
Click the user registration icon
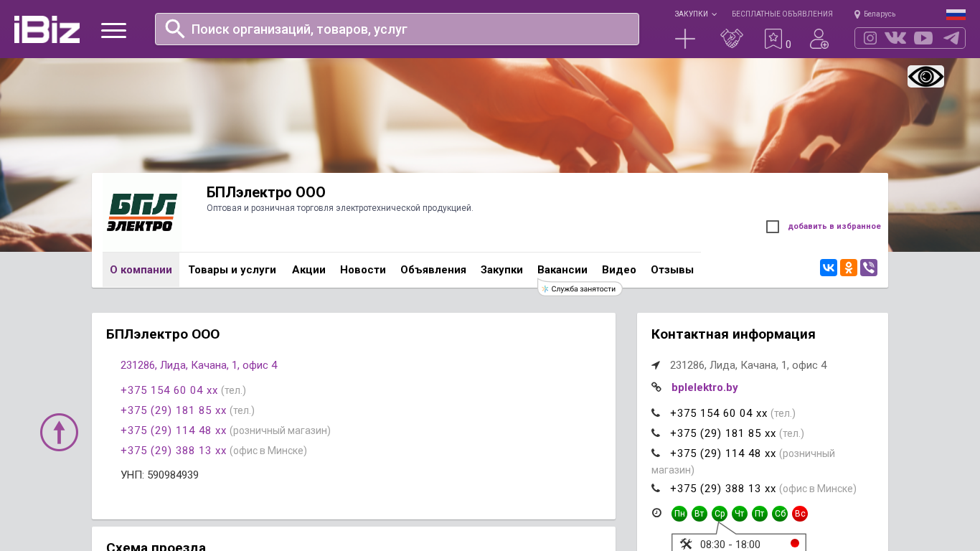(819, 39)
